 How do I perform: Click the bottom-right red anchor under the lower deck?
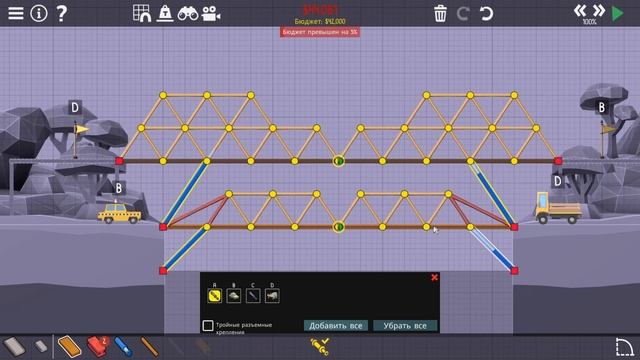coord(514,271)
